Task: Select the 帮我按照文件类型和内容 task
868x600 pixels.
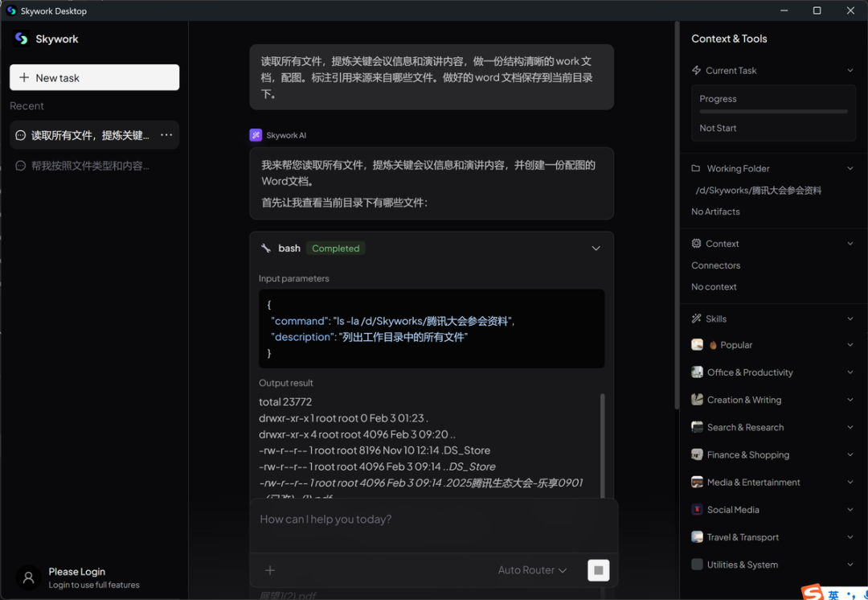Action: point(88,166)
